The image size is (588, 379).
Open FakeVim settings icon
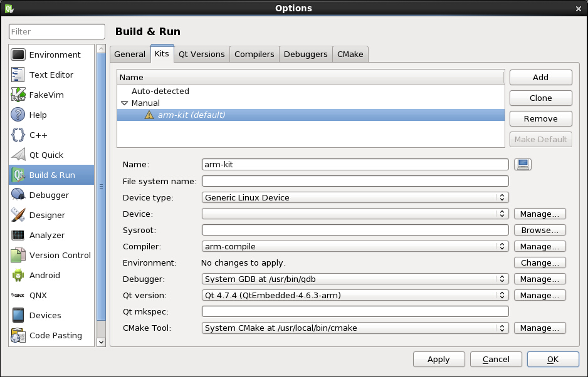(x=18, y=95)
